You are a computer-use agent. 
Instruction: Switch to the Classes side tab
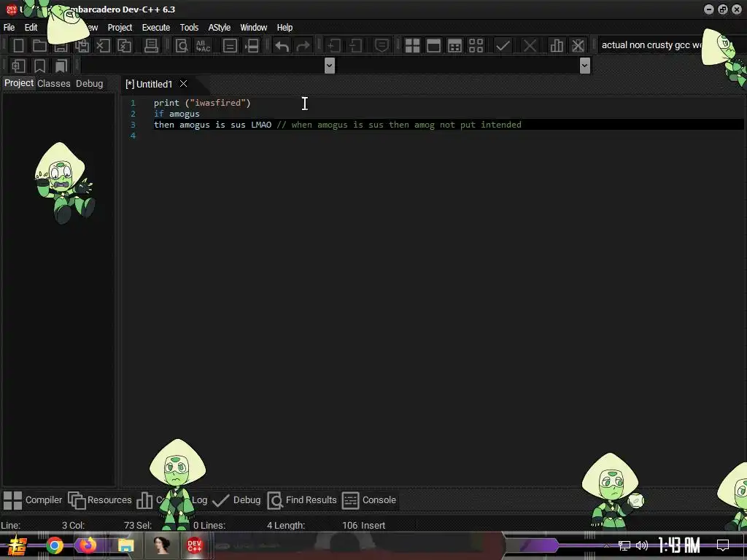[54, 83]
